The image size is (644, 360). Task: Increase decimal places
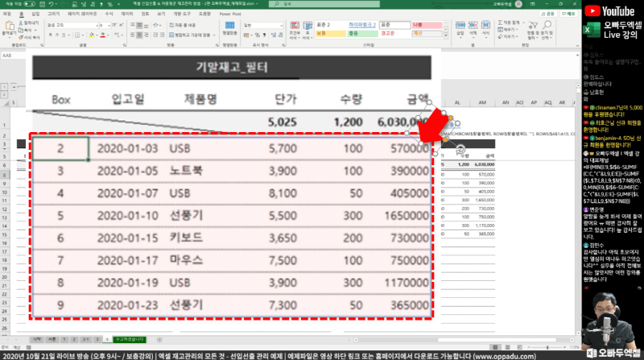pos(274,35)
